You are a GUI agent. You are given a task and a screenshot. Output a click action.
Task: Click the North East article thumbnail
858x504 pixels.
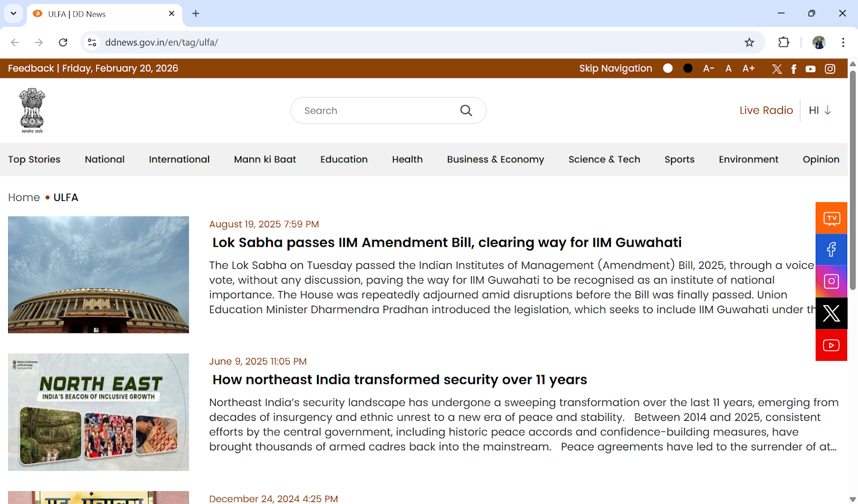pos(99,412)
